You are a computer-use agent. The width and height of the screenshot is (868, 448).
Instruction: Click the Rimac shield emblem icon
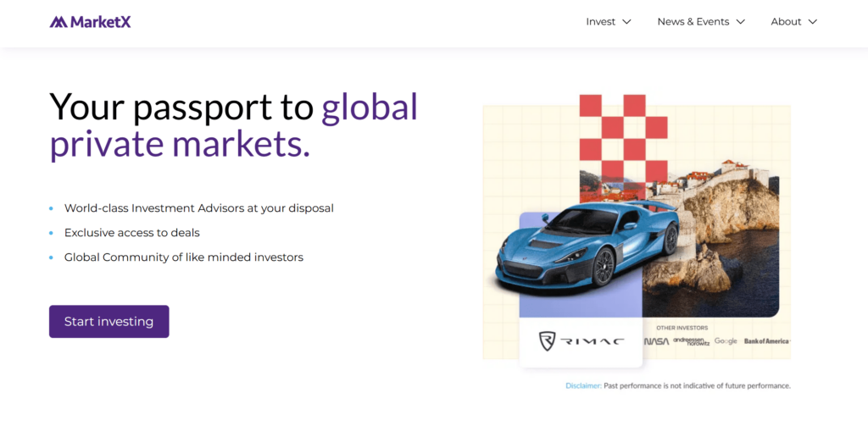[x=547, y=341]
